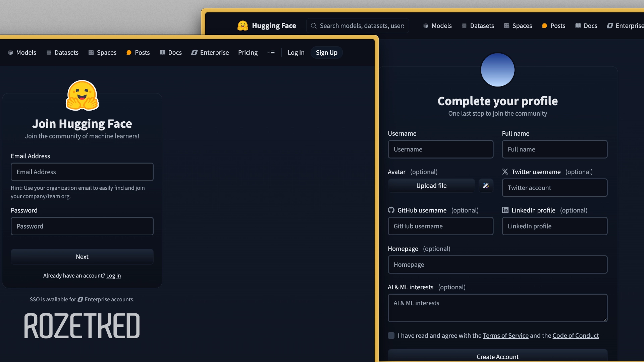Open Posts in the front window nav

[138, 53]
